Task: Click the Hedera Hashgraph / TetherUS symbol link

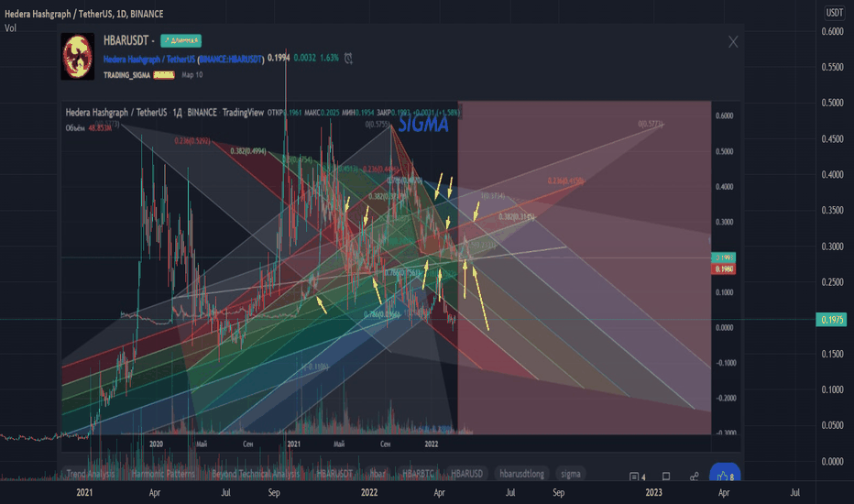Action: tap(148, 59)
